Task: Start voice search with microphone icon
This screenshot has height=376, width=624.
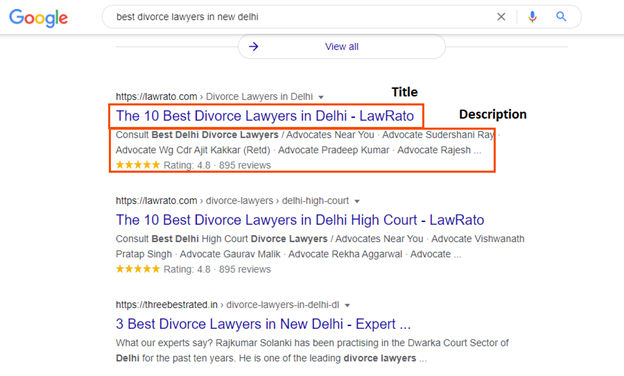Action: (x=532, y=17)
